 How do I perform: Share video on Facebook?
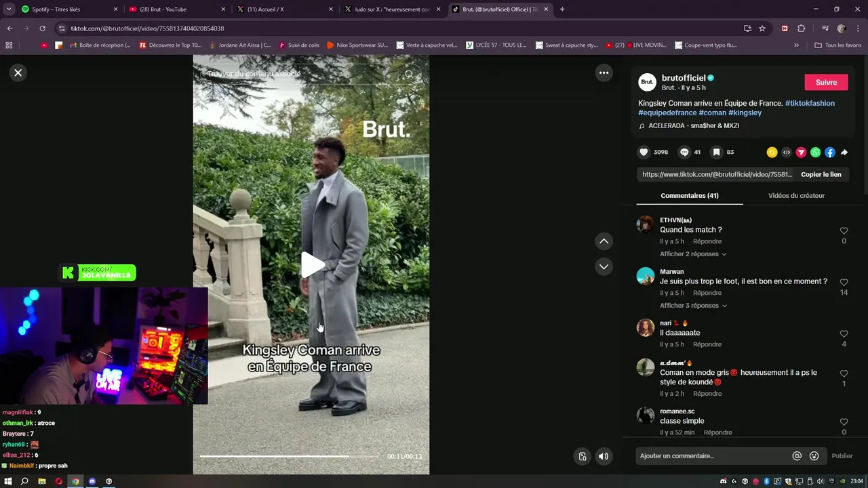point(829,152)
